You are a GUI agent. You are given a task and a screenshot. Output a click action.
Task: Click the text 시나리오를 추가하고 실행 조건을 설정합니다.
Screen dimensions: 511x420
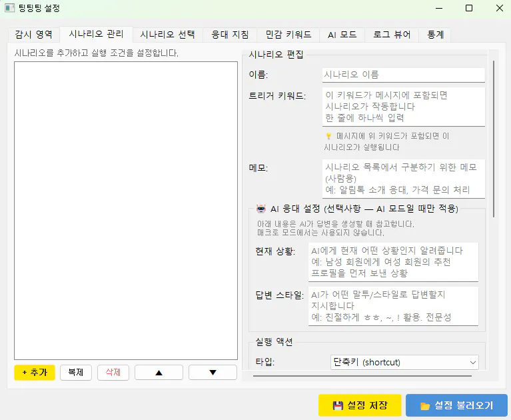(x=97, y=53)
